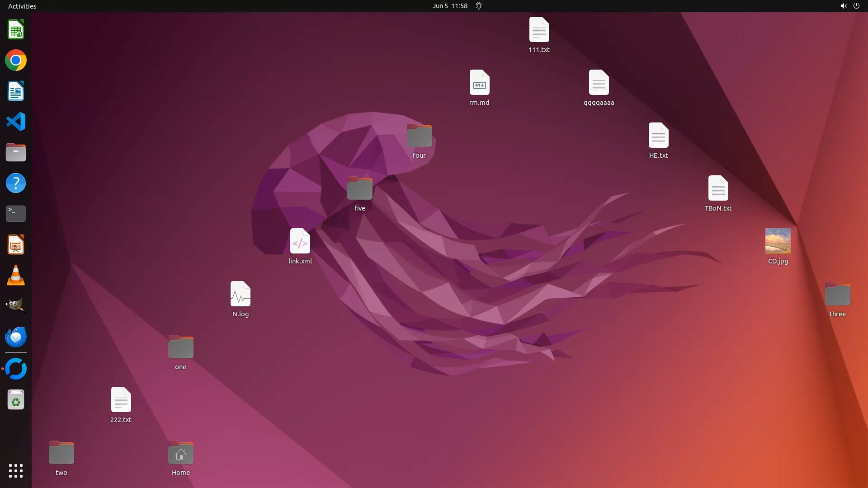The image size is (868, 488).
Task: Open the Terminal dock icon
Action: (x=16, y=213)
